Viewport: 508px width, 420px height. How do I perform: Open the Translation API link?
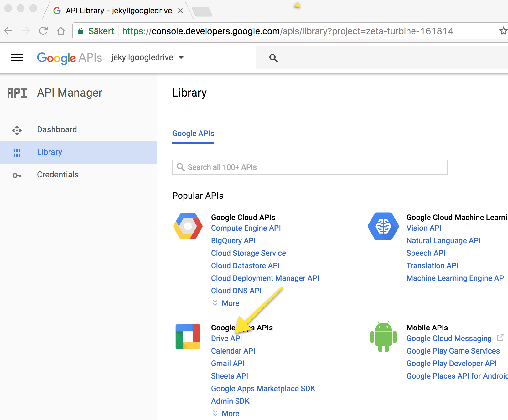pyautogui.click(x=432, y=266)
